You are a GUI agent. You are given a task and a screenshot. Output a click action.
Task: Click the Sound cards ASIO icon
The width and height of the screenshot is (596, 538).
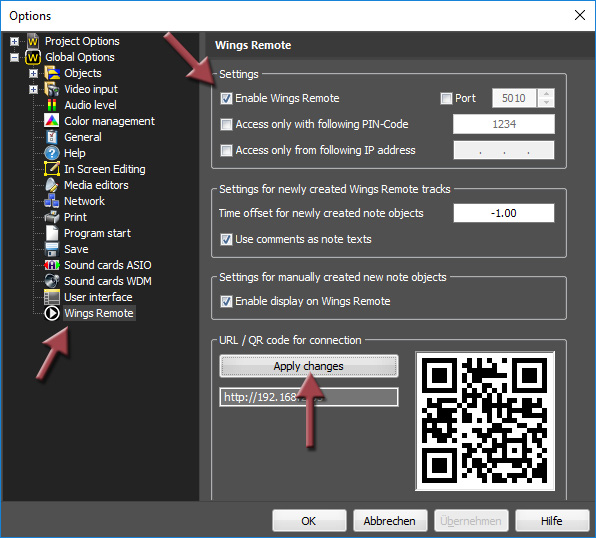click(52, 265)
